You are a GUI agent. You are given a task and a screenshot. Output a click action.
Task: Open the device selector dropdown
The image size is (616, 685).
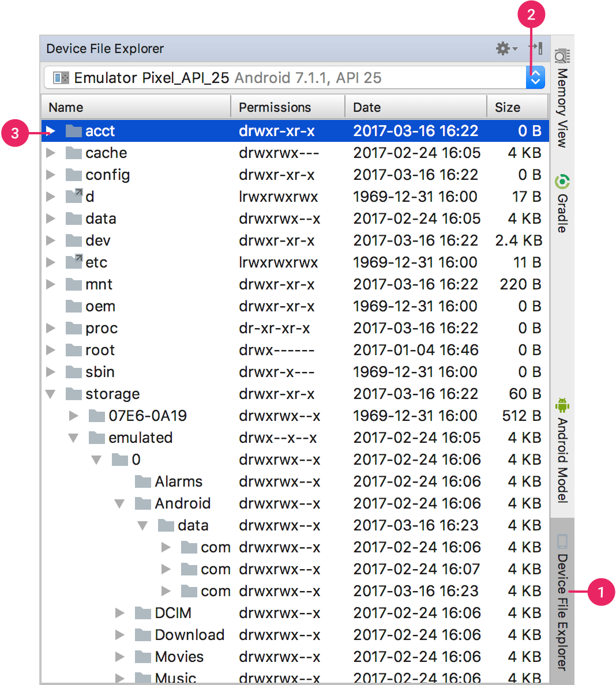pos(535,77)
